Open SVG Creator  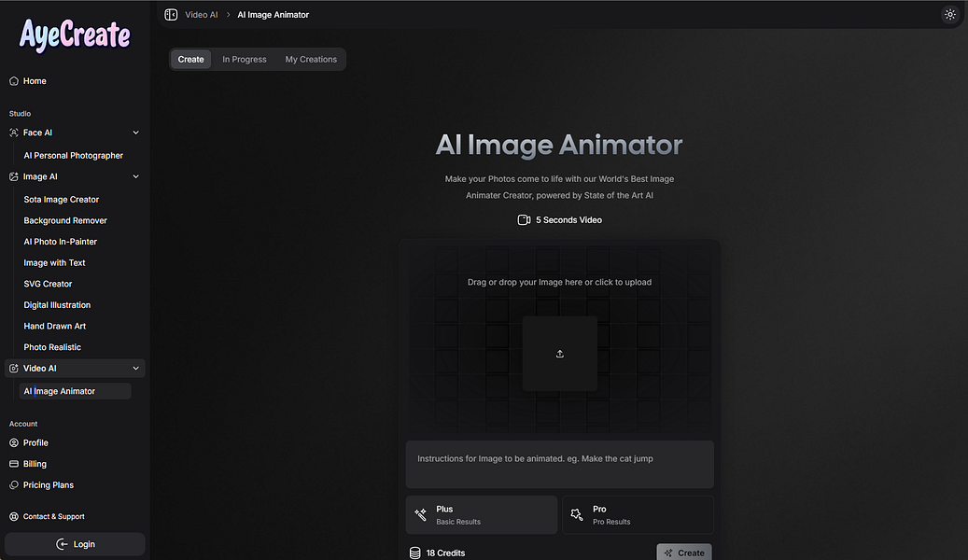49,284
